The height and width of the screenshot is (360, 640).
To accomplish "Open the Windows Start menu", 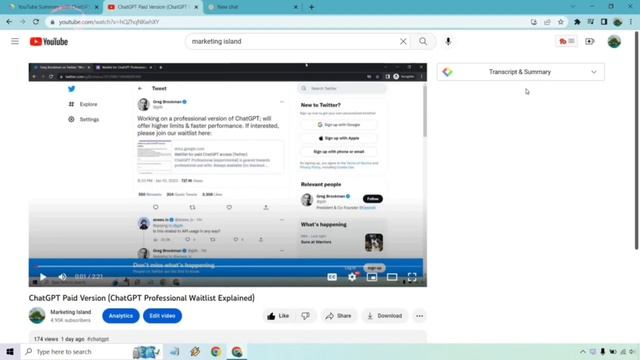I will click(x=10, y=351).
